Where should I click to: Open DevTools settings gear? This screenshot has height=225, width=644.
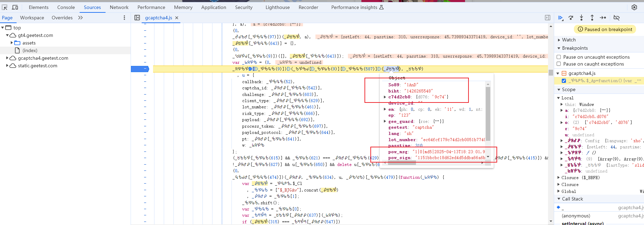pos(634,7)
